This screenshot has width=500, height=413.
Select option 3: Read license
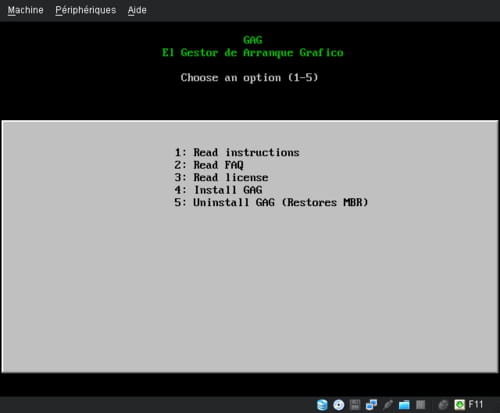(x=221, y=177)
